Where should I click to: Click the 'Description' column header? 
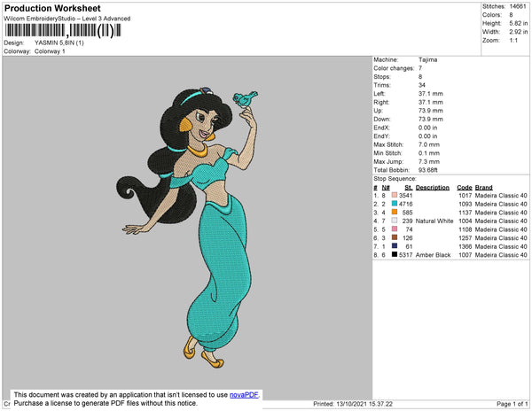[433, 188]
